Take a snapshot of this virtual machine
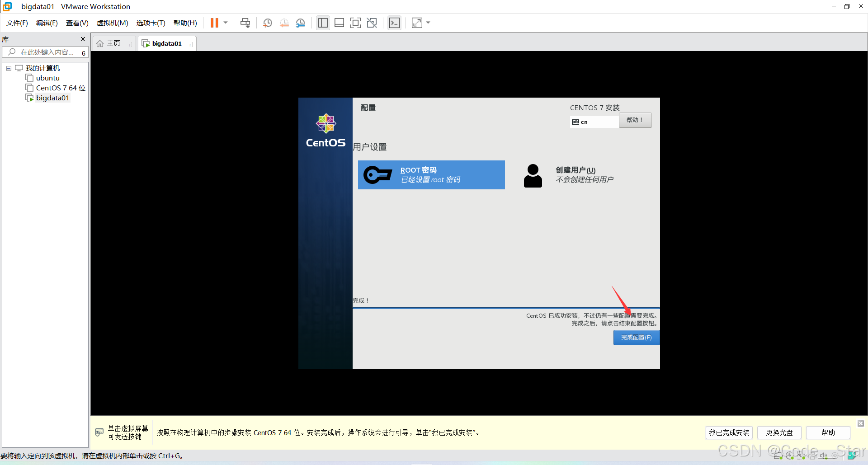Screen dimensions: 868x465 click(267, 23)
